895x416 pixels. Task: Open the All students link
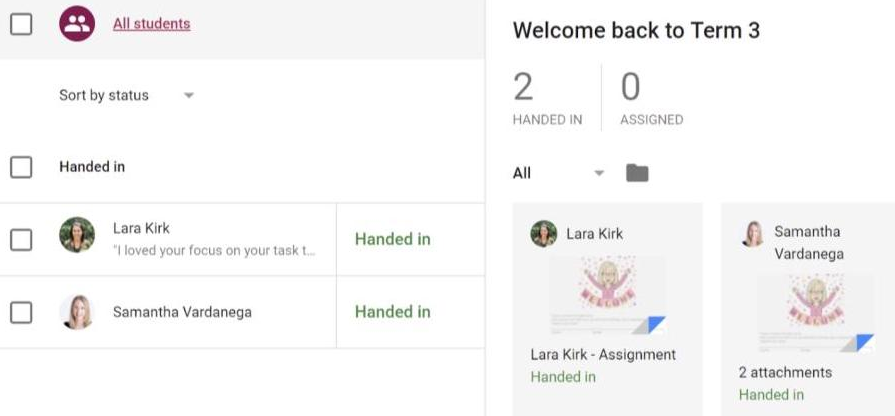click(x=152, y=24)
